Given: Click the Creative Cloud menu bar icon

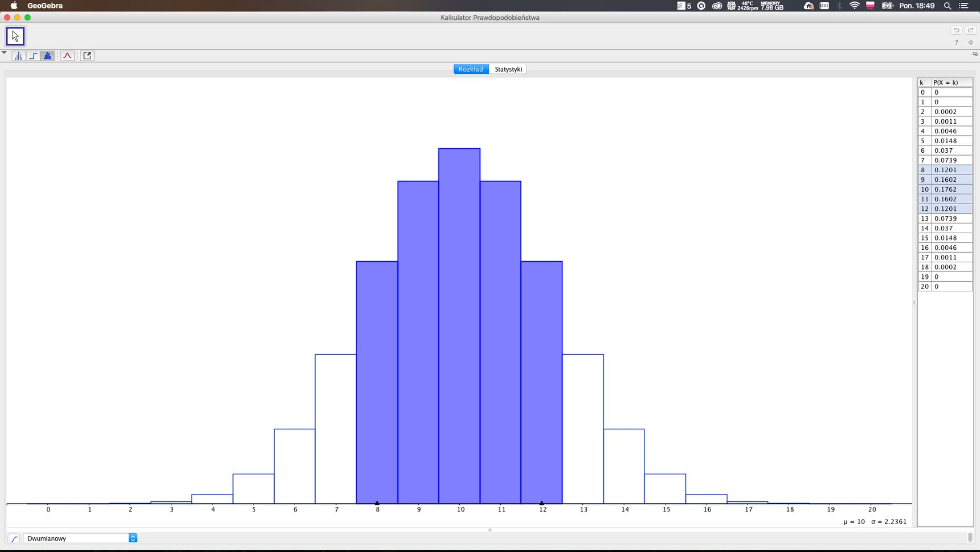Looking at the screenshot, I should coord(717,6).
